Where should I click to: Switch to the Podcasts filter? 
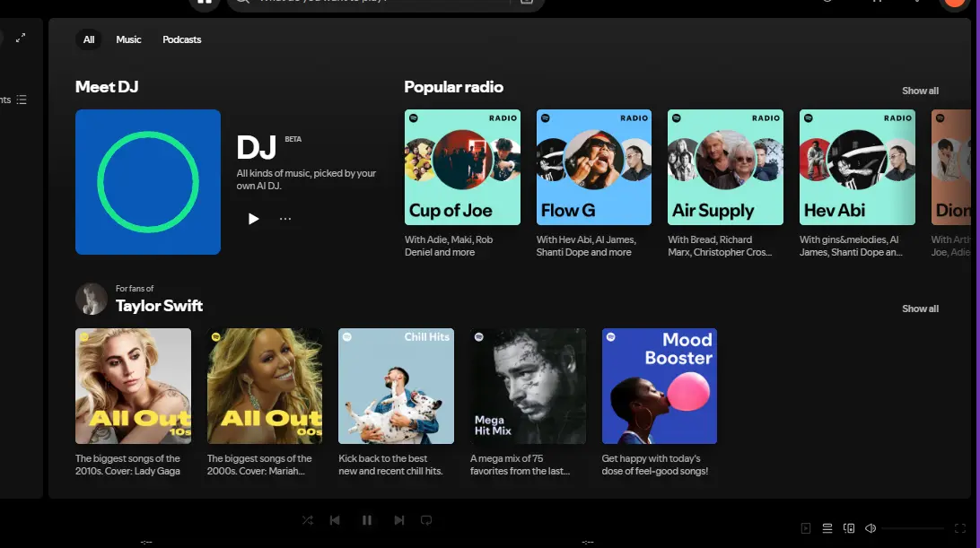pyautogui.click(x=182, y=39)
